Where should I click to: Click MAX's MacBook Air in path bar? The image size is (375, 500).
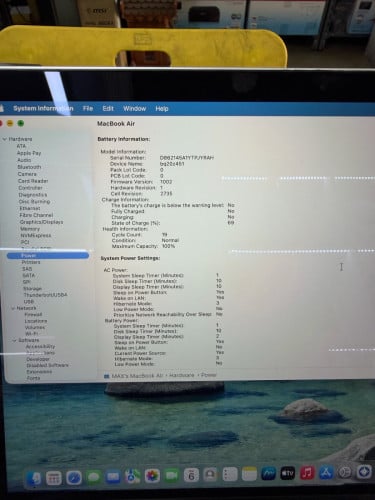tap(137, 376)
